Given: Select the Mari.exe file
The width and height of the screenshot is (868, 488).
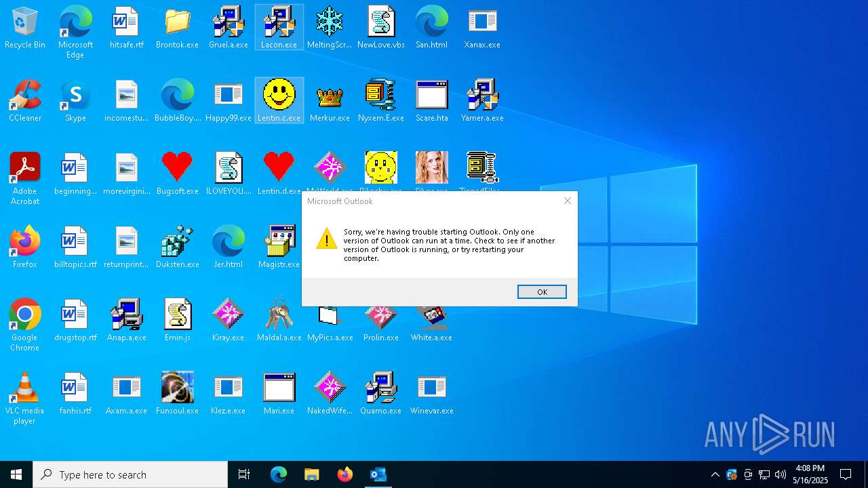Looking at the screenshot, I should pos(279,394).
